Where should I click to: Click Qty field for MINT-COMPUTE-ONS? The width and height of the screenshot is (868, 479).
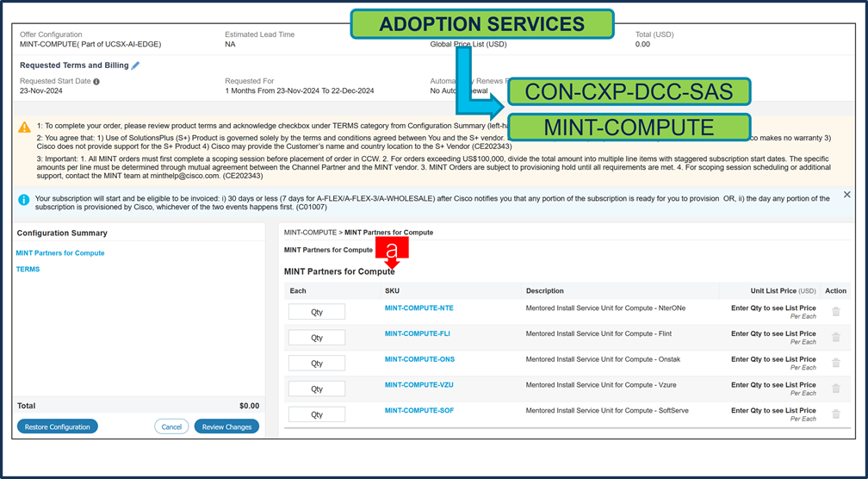tap(317, 363)
